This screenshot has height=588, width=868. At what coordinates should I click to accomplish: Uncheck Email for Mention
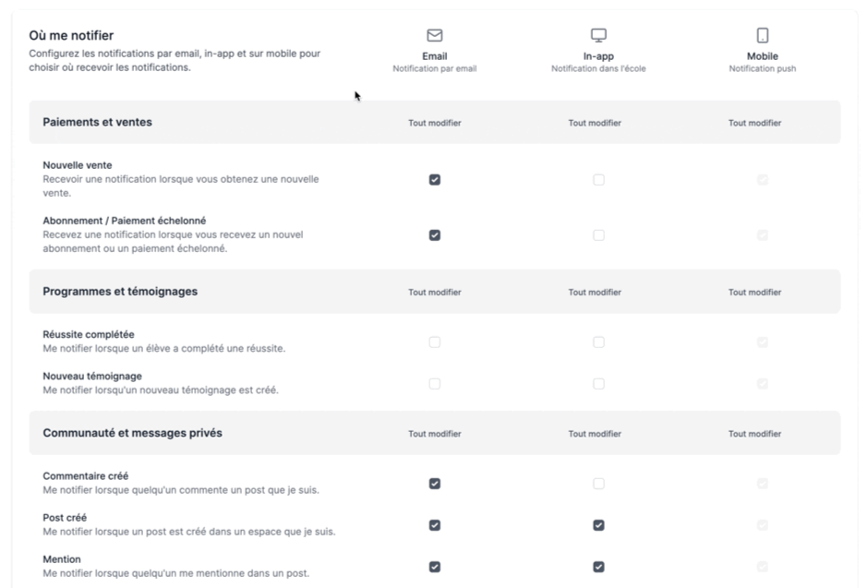tap(435, 567)
